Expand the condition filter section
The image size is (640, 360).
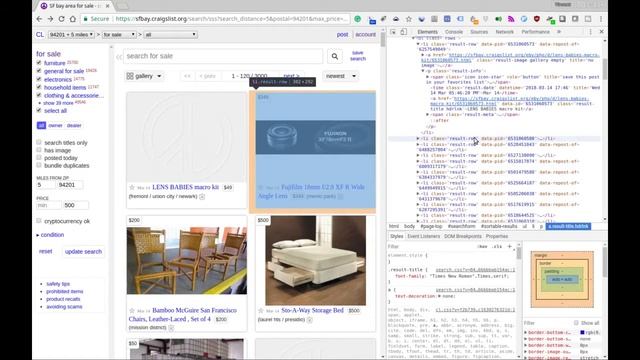(x=50, y=235)
